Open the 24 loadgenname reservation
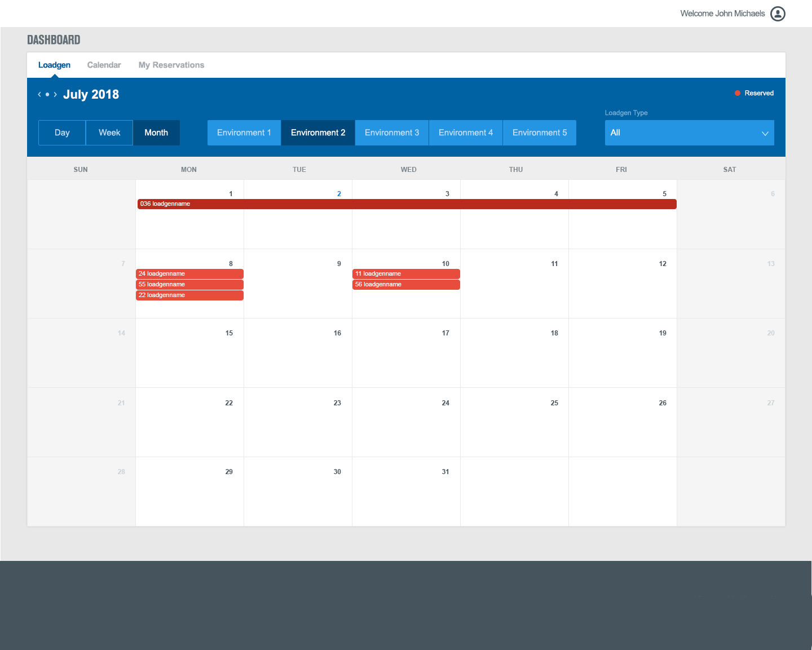 coord(189,274)
